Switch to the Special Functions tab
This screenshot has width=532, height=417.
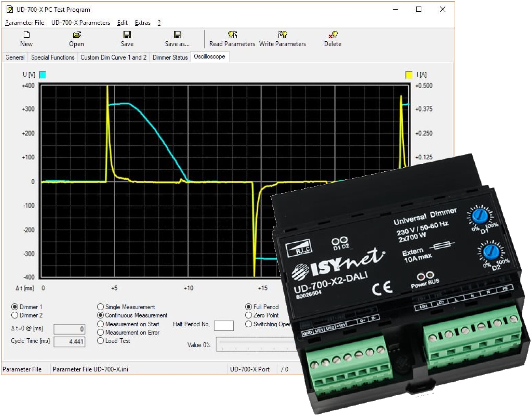(x=53, y=57)
